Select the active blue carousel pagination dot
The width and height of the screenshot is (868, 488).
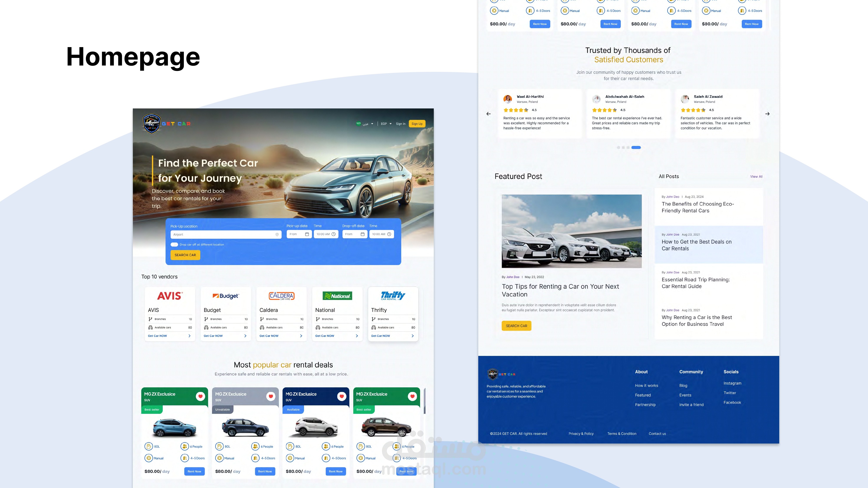pyautogui.click(x=636, y=147)
